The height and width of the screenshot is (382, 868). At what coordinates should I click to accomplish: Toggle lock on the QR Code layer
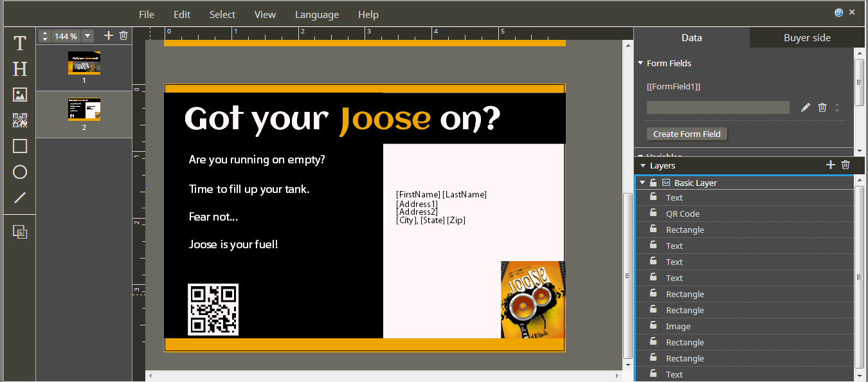click(x=653, y=213)
